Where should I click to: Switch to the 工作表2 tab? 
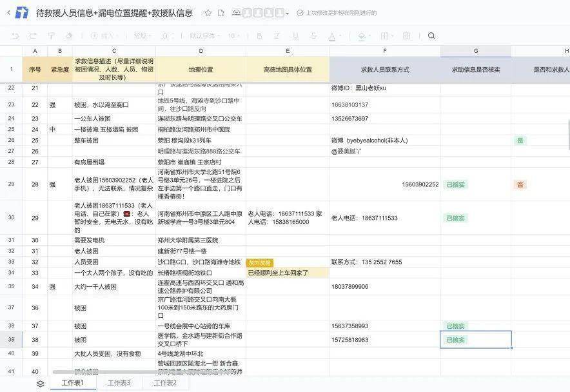[x=165, y=383]
